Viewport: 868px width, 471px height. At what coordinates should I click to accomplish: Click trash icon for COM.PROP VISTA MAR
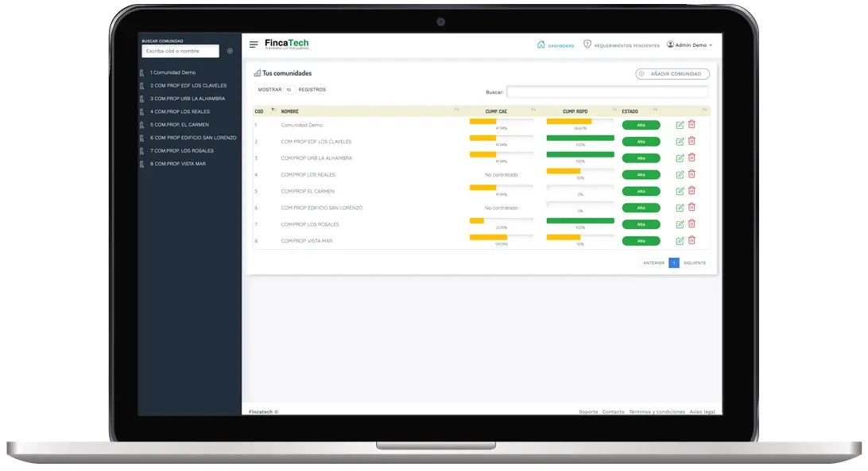click(692, 240)
